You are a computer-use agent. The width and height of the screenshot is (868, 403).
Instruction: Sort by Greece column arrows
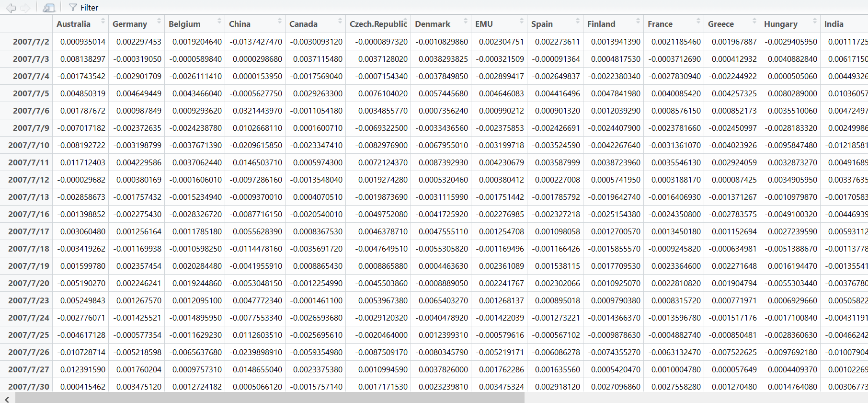tap(754, 22)
